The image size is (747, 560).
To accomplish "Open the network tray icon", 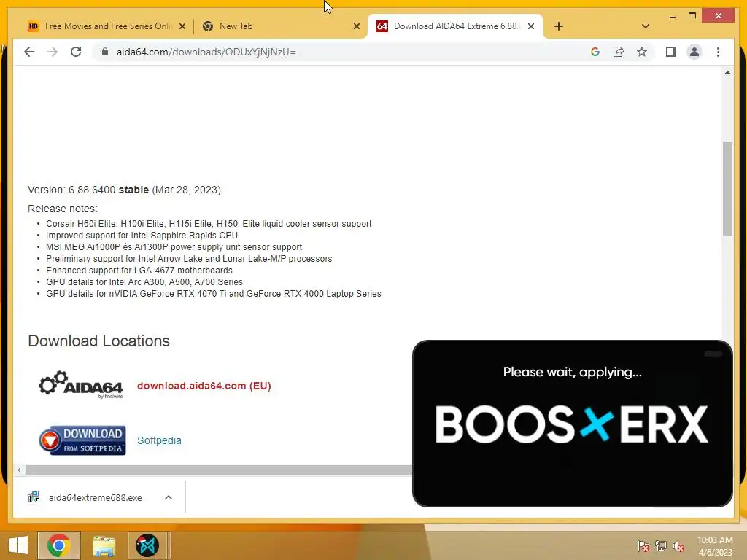I will (x=661, y=545).
